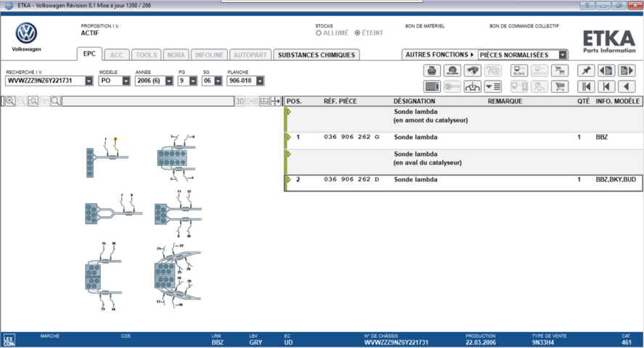Switch to the AUTOPART tab
The image size is (644, 348).
(250, 55)
